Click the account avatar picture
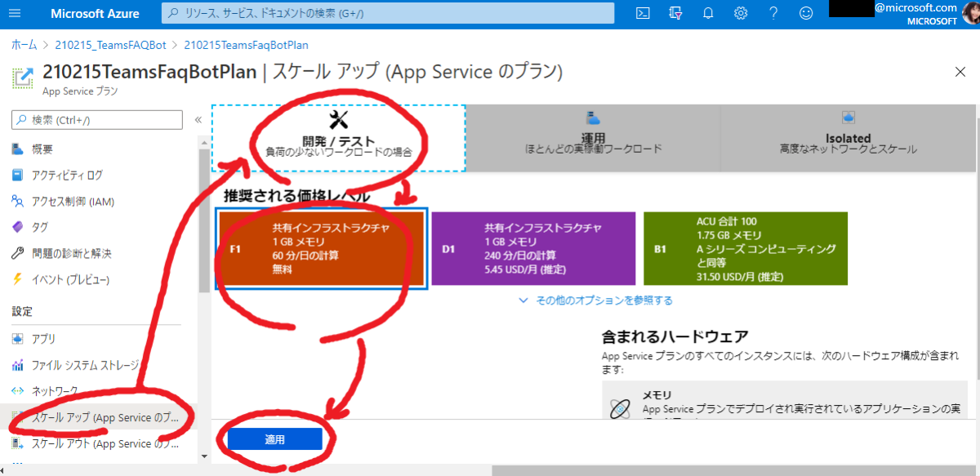 970,13
